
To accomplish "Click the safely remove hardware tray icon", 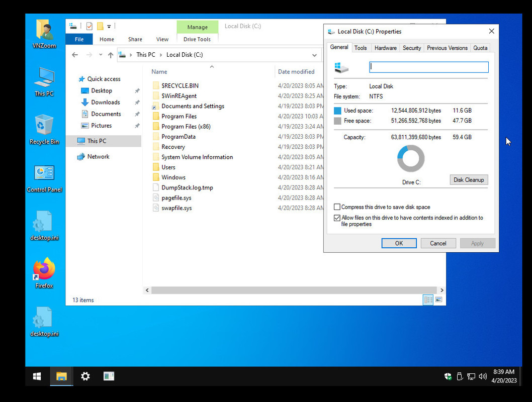I will [460, 376].
